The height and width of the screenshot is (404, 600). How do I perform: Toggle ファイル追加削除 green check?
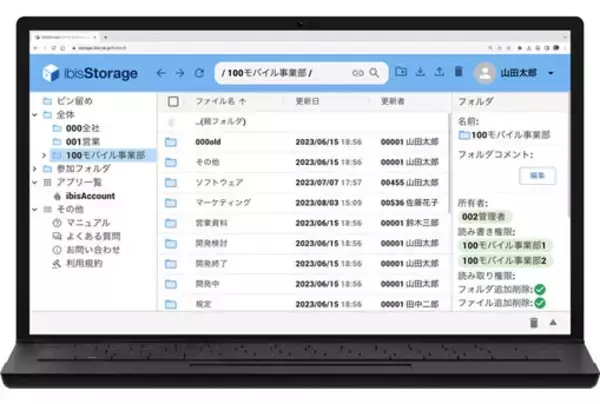coord(540,303)
